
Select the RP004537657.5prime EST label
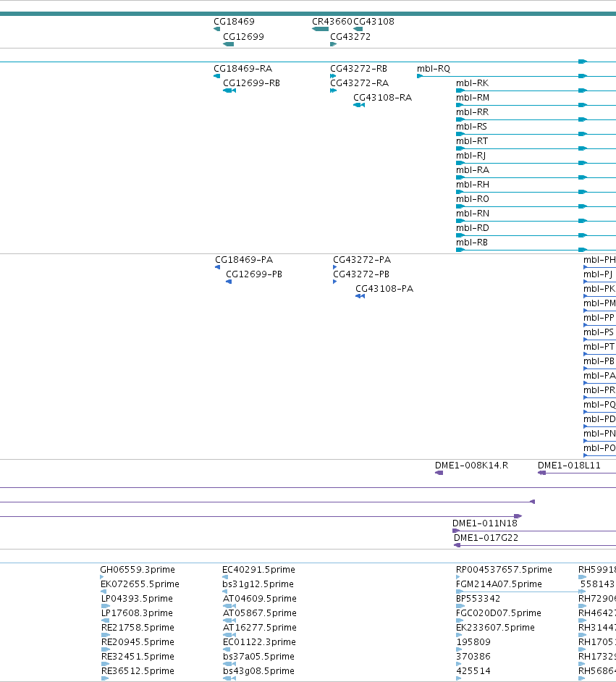tap(504, 569)
